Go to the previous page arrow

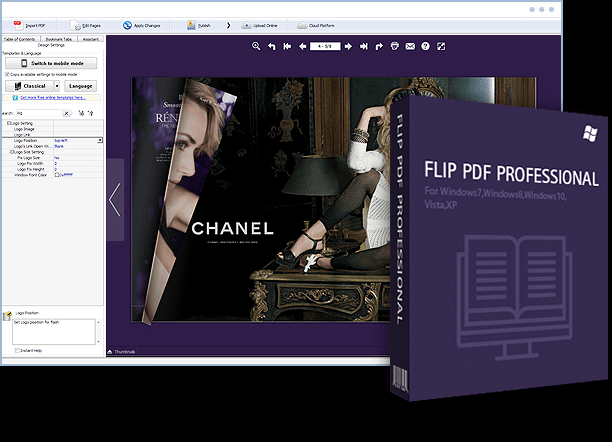[x=302, y=46]
